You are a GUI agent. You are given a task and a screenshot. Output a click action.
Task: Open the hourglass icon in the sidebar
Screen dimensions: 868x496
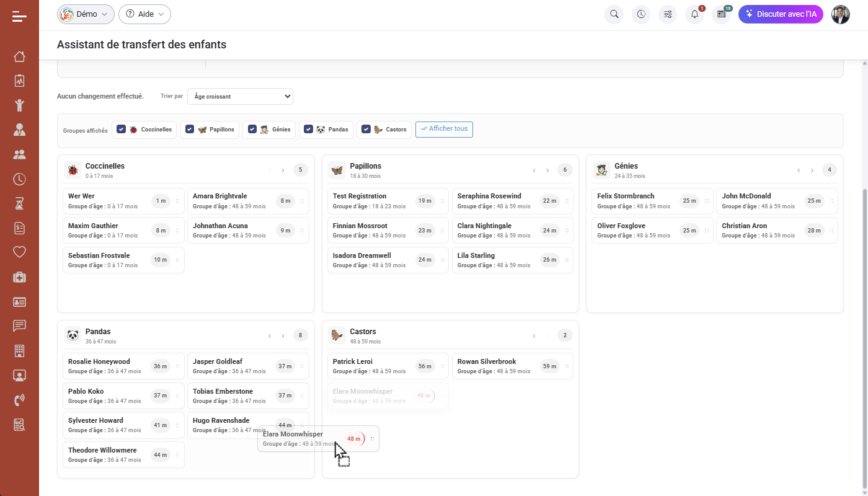(x=19, y=203)
